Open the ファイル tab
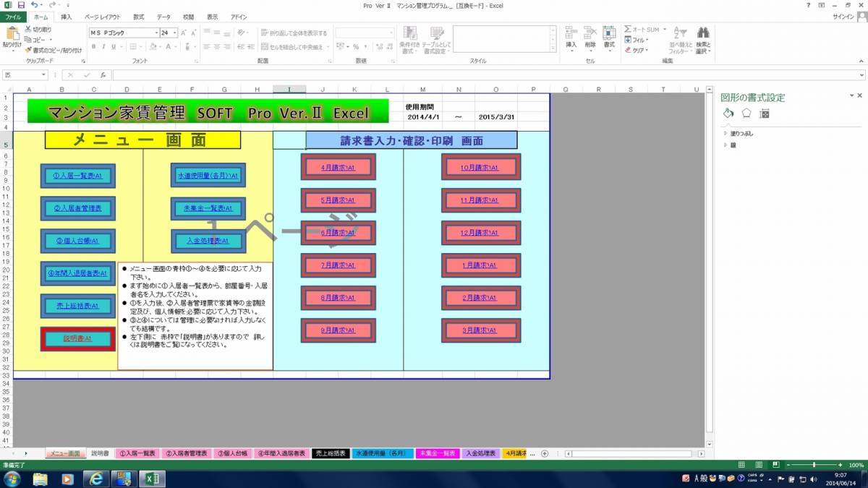The width and height of the screenshot is (868, 488). click(x=12, y=16)
